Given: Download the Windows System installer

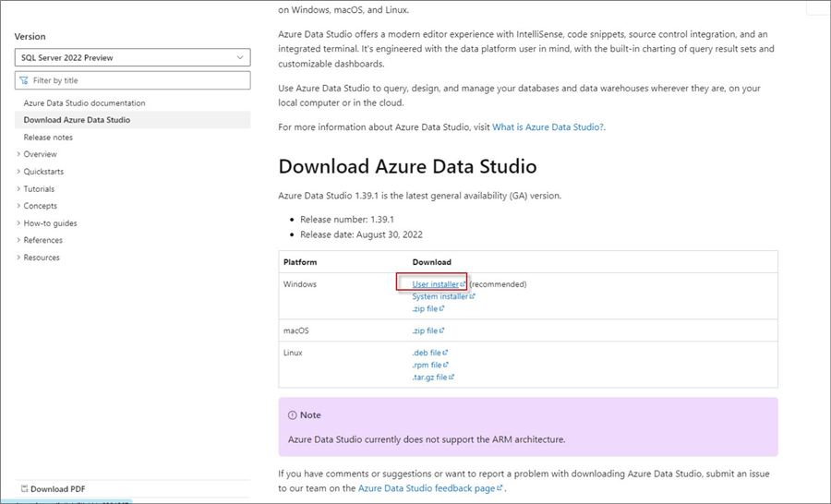Looking at the screenshot, I should [x=440, y=296].
